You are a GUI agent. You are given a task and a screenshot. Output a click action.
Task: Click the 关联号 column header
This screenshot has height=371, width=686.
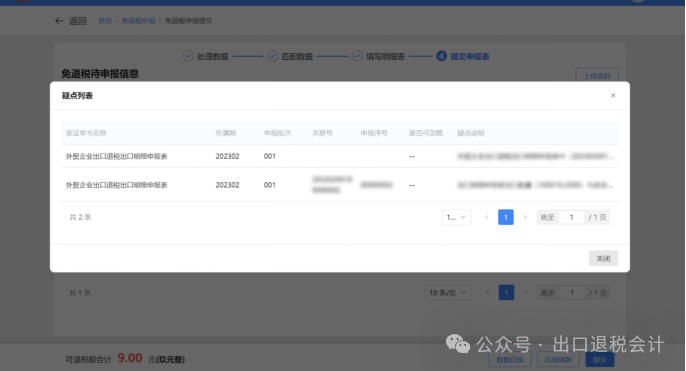pos(322,133)
